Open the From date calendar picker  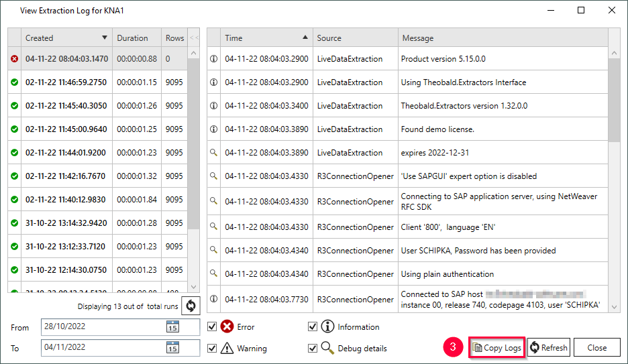[x=172, y=326]
